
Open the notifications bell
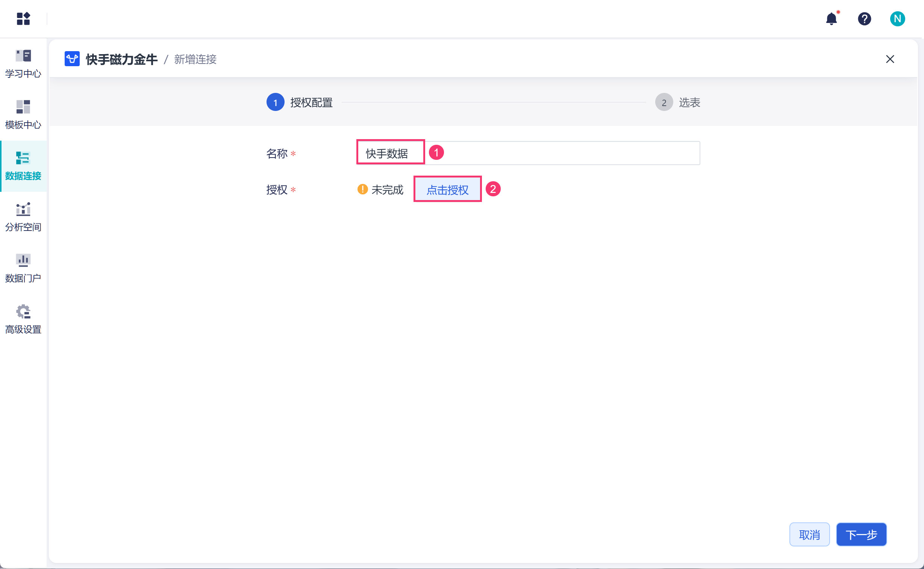coord(832,18)
